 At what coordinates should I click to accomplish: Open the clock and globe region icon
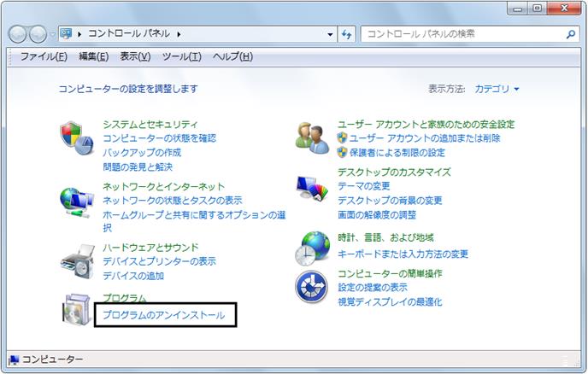click(x=313, y=248)
